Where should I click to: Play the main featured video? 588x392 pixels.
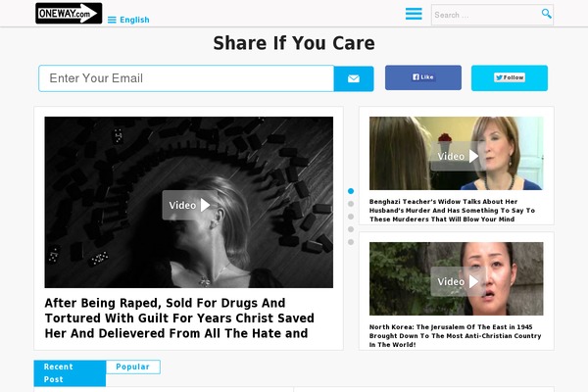coord(189,205)
